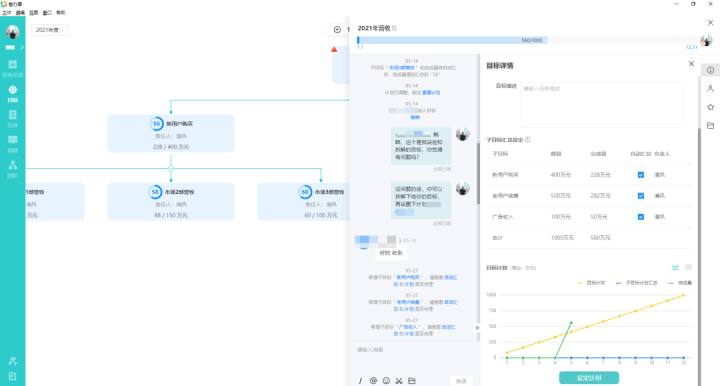The height and width of the screenshot is (386, 720).
Task: Click the 282万元 completed value cell
Action: tap(600, 196)
